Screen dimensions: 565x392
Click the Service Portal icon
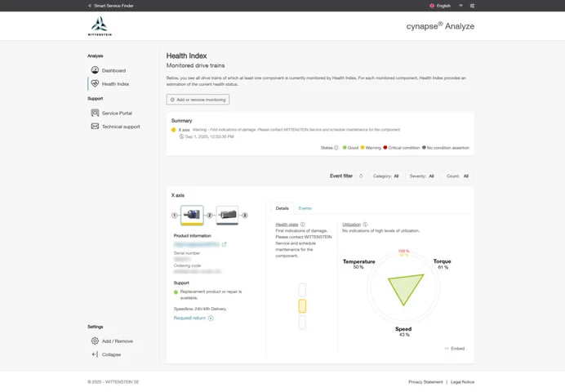click(95, 113)
